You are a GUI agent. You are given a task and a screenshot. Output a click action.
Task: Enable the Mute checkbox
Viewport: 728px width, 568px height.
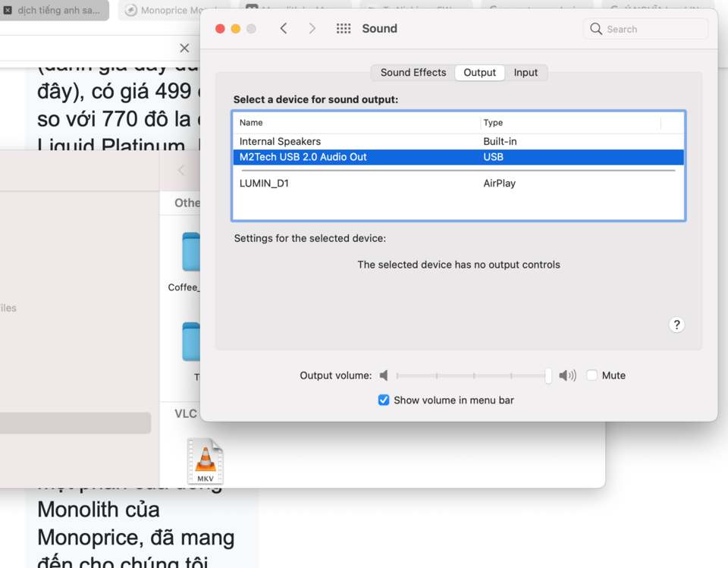pos(591,375)
